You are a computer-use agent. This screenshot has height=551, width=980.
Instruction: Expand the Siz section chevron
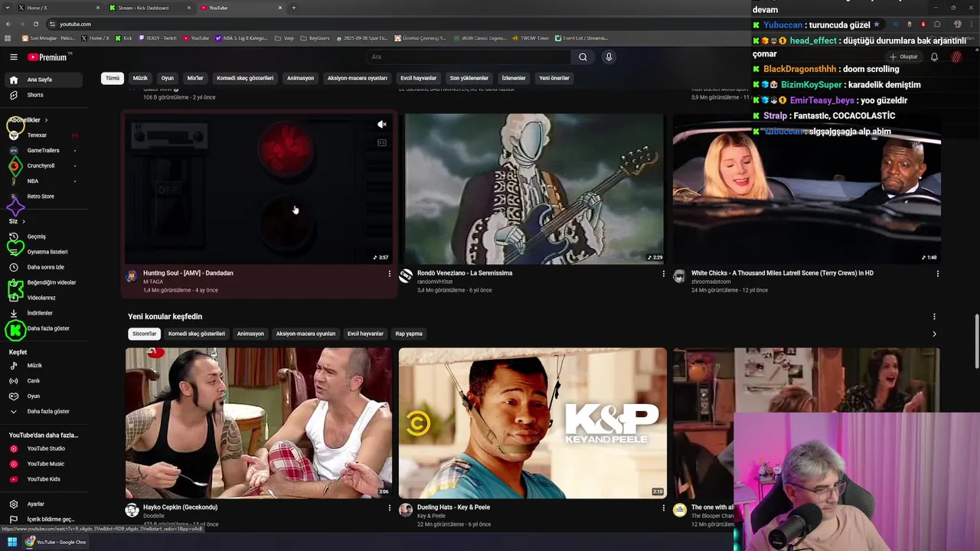[x=24, y=221]
